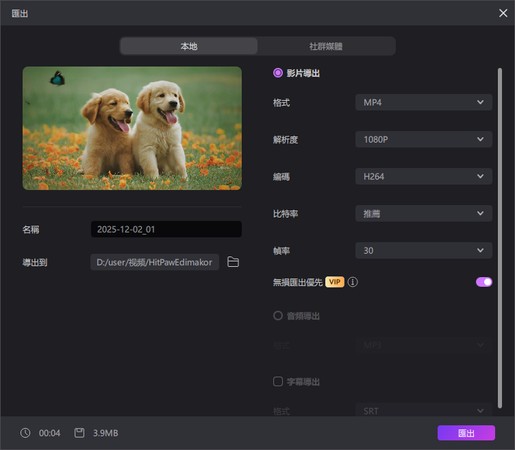The height and width of the screenshot is (450, 515).
Task: Open the 編碼 H264 dropdown
Action: (424, 176)
